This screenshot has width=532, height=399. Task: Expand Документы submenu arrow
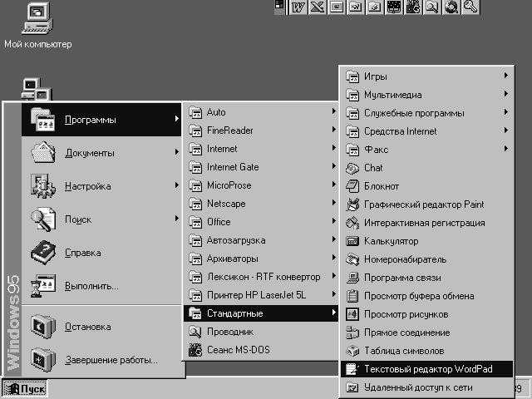tap(177, 152)
